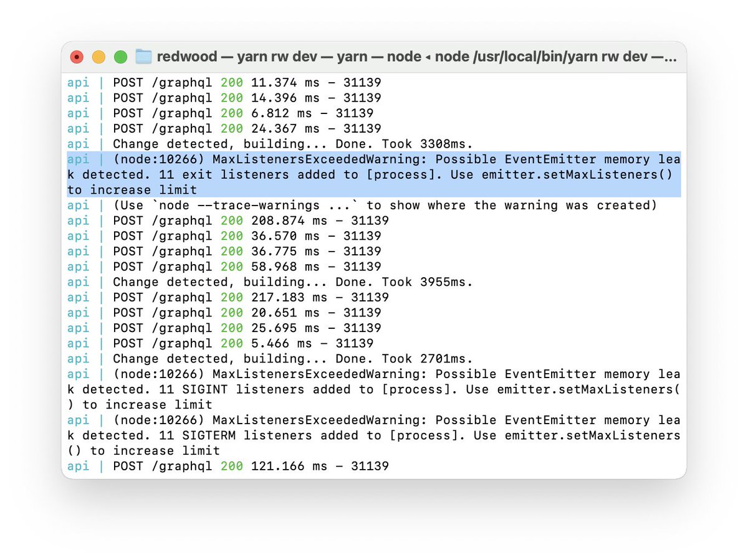Click the line with 5.466 ms
748x560 pixels.
tap(221, 343)
